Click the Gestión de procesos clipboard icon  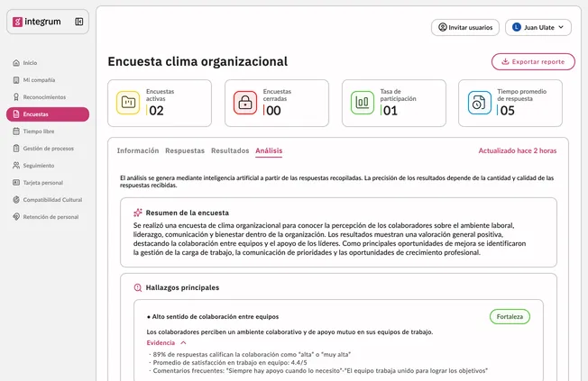pyautogui.click(x=16, y=149)
